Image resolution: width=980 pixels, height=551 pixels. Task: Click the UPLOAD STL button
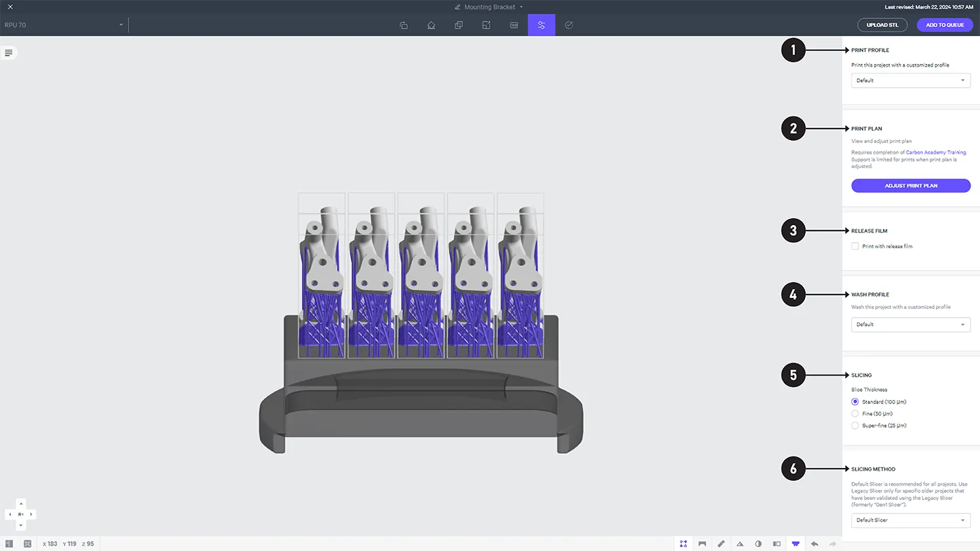click(x=882, y=25)
